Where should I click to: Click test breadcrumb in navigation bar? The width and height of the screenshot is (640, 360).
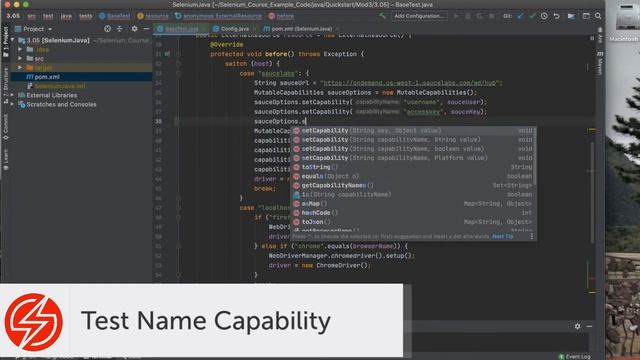click(x=48, y=16)
